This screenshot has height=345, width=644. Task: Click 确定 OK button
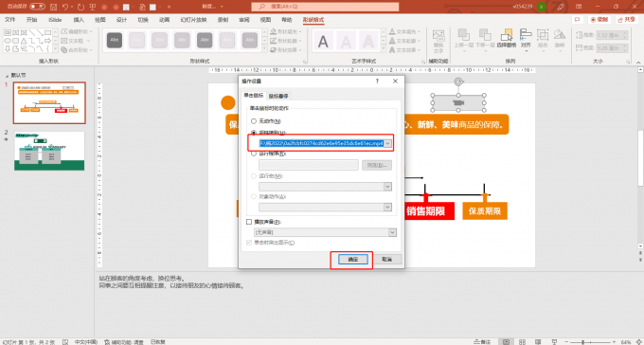tap(353, 260)
